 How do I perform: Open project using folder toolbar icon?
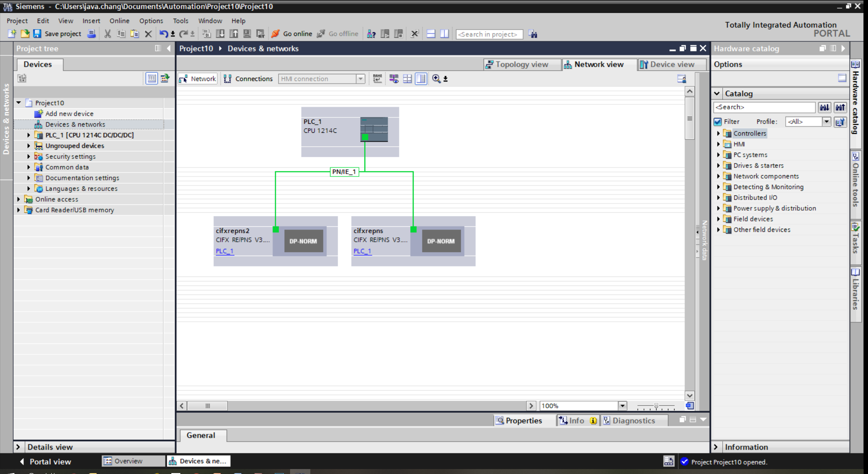coord(25,34)
